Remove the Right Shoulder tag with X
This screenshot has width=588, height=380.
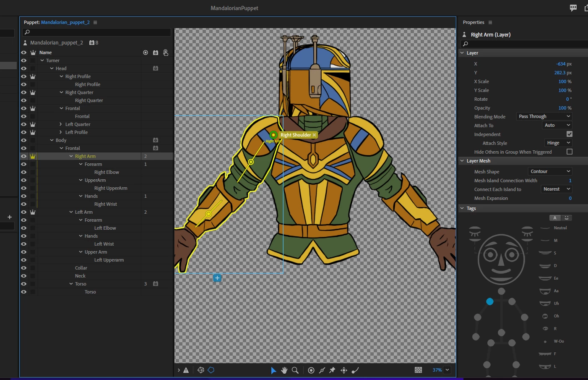point(314,135)
